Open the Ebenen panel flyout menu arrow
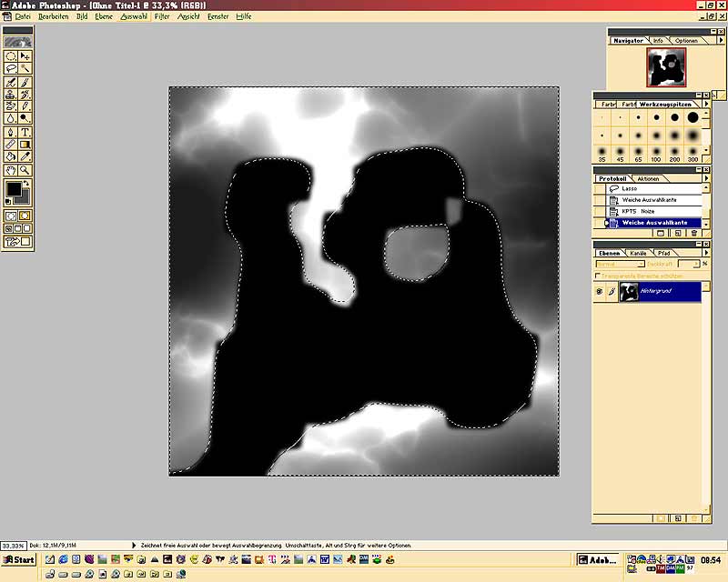728x582 pixels. pyautogui.click(x=707, y=253)
